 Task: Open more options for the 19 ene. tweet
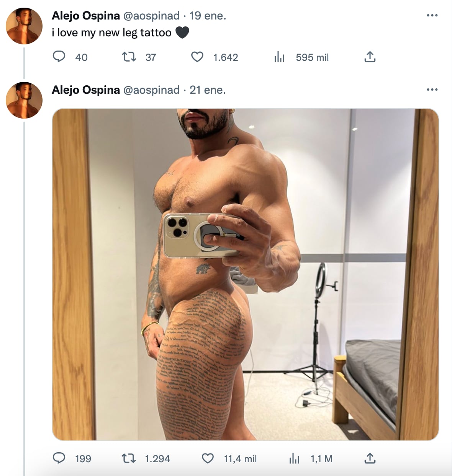tap(432, 16)
